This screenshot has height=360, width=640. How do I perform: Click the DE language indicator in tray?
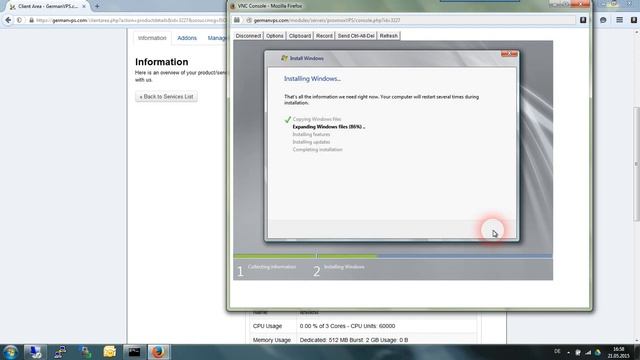point(557,352)
